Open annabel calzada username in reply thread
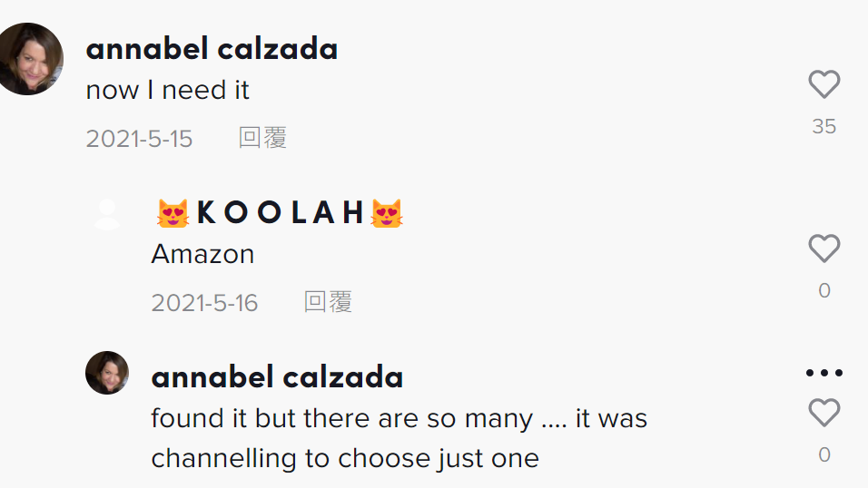This screenshot has height=488, width=868. pyautogui.click(x=277, y=376)
